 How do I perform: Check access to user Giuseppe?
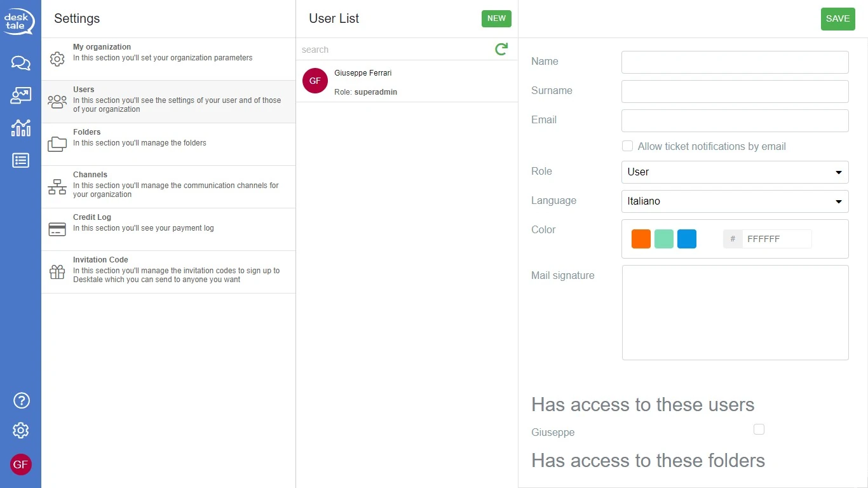click(759, 430)
